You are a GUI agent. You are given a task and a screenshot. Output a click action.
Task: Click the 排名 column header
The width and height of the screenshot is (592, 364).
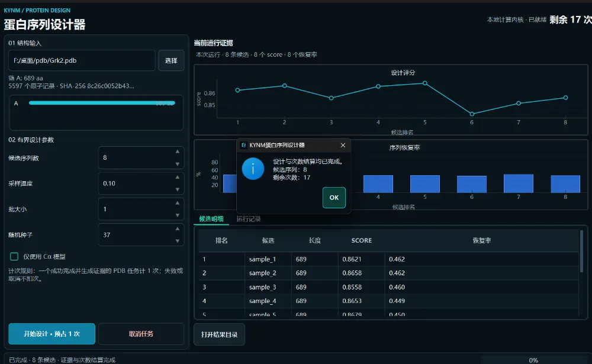[x=221, y=240]
